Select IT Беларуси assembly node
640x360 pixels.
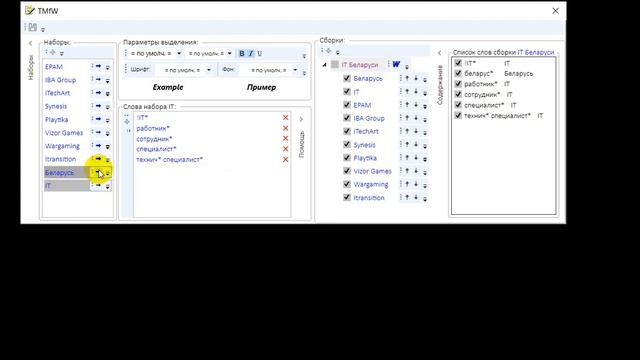[x=360, y=65]
